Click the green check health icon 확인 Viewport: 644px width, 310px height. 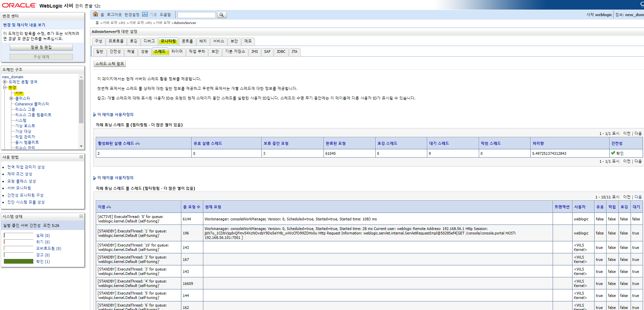tap(613, 153)
